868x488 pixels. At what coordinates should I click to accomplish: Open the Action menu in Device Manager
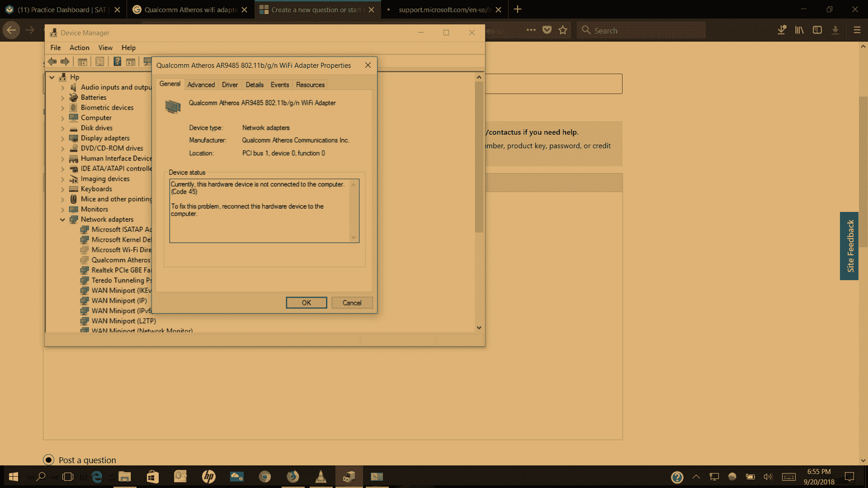point(79,47)
